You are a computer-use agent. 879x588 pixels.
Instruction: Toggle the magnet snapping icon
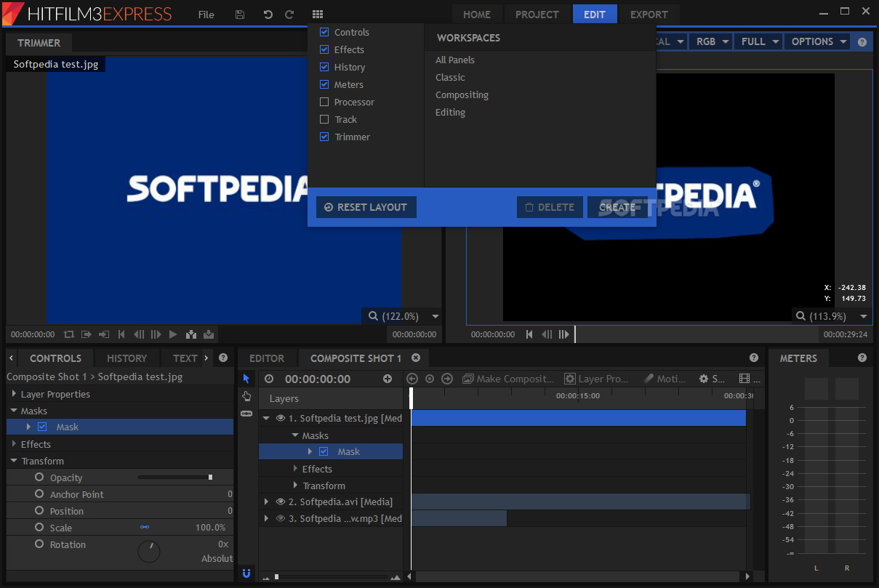click(246, 573)
